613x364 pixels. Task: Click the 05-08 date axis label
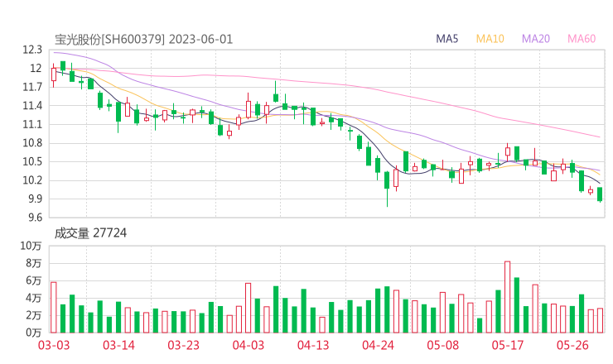coord(443,345)
